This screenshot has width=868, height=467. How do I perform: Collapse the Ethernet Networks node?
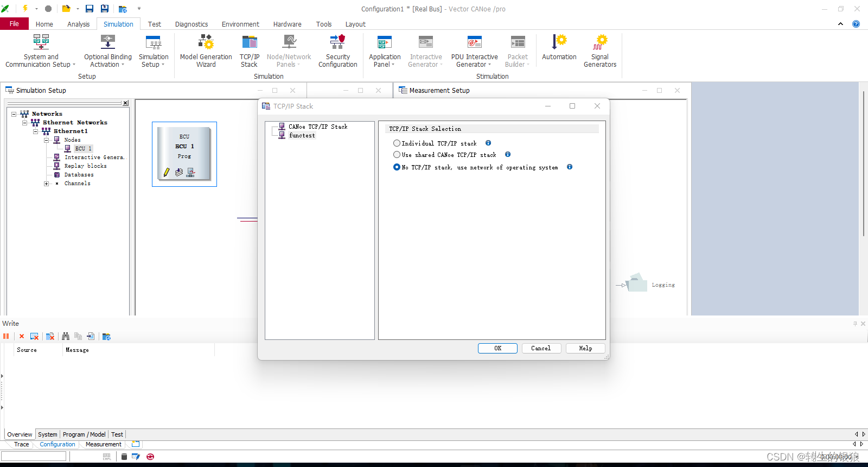coord(25,123)
